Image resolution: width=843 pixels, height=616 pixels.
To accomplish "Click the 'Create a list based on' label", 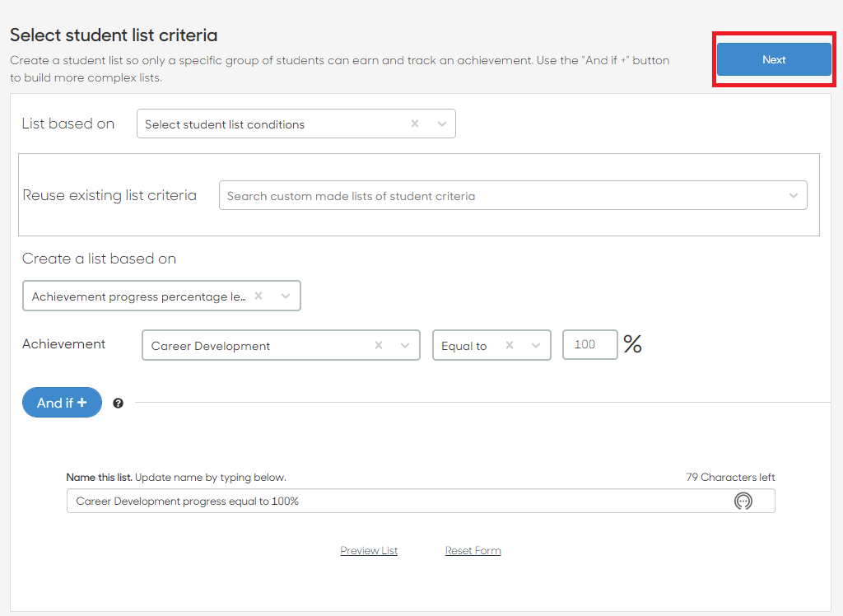I will pyautogui.click(x=99, y=259).
